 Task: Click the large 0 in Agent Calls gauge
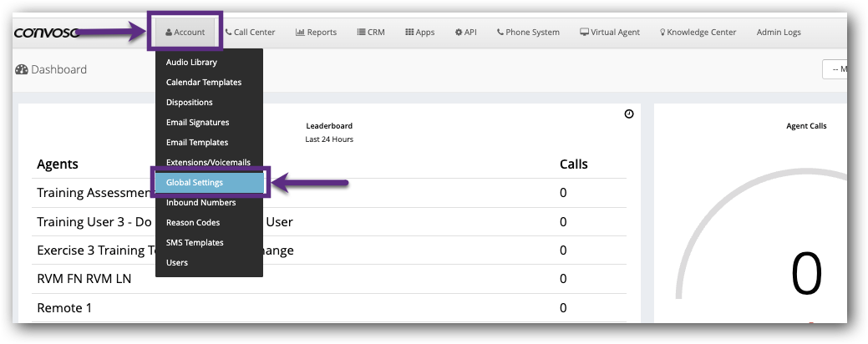[x=806, y=275]
